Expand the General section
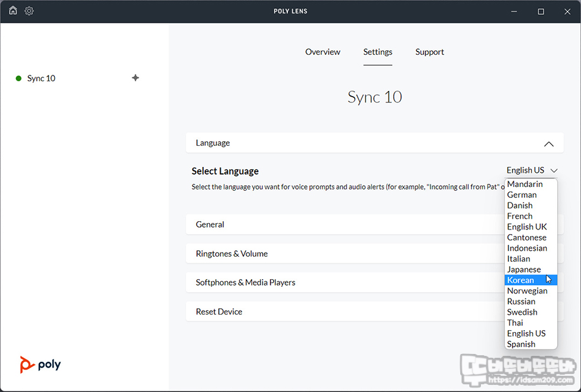The width and height of the screenshot is (581, 392). 374,224
